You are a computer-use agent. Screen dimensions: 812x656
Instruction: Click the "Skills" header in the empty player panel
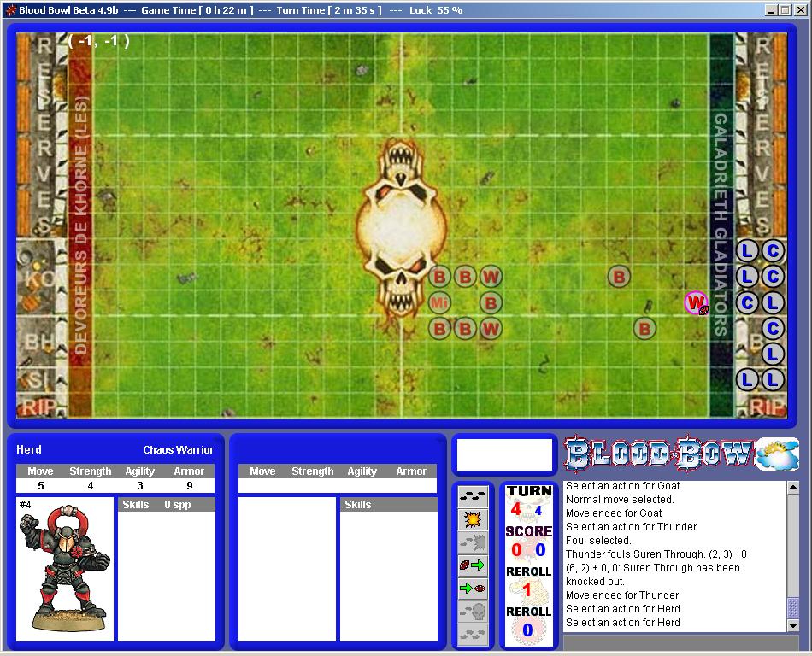(x=388, y=505)
